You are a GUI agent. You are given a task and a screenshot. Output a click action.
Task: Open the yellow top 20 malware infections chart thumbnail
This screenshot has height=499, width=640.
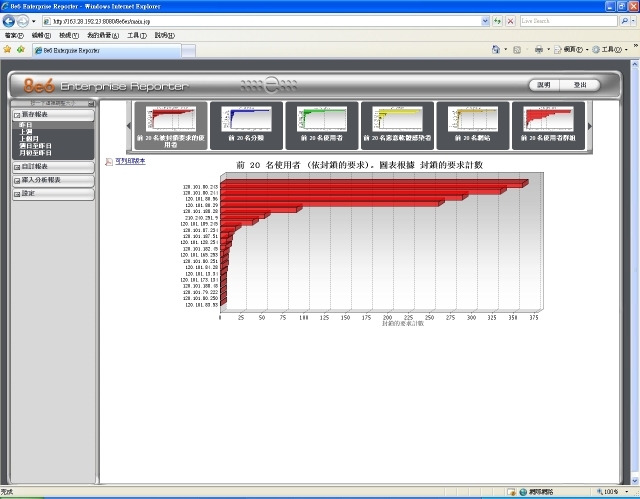397,126
